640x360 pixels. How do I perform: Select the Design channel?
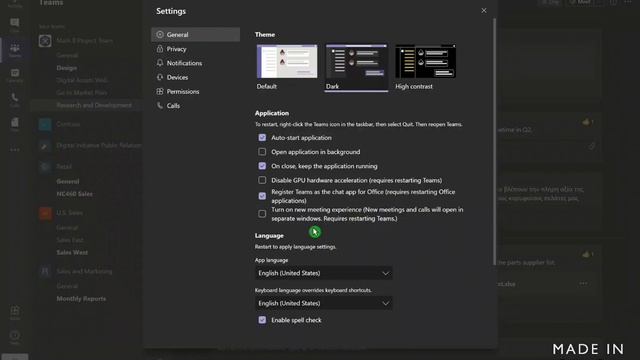67,68
